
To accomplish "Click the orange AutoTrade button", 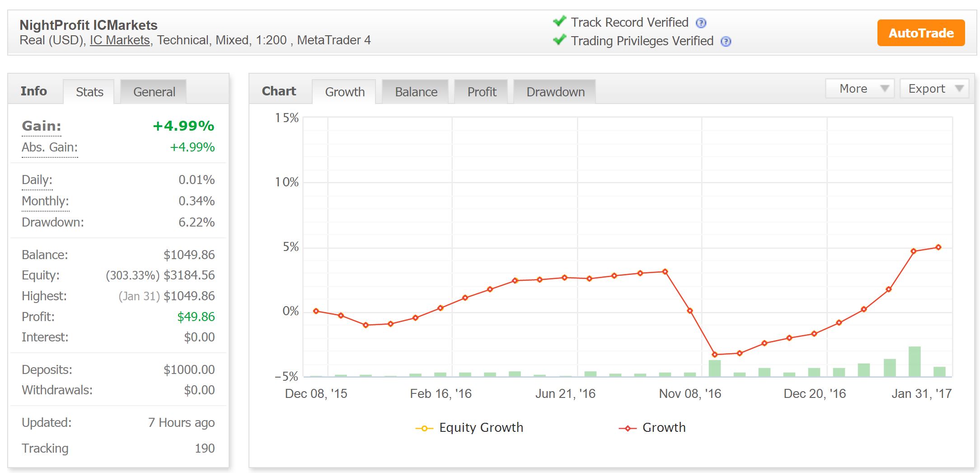I will pyautogui.click(x=921, y=33).
